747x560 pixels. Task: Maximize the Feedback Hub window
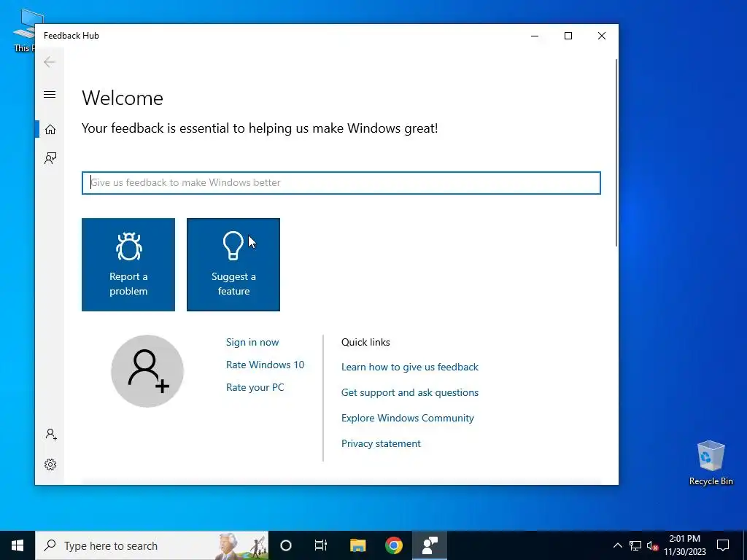pyautogui.click(x=568, y=36)
